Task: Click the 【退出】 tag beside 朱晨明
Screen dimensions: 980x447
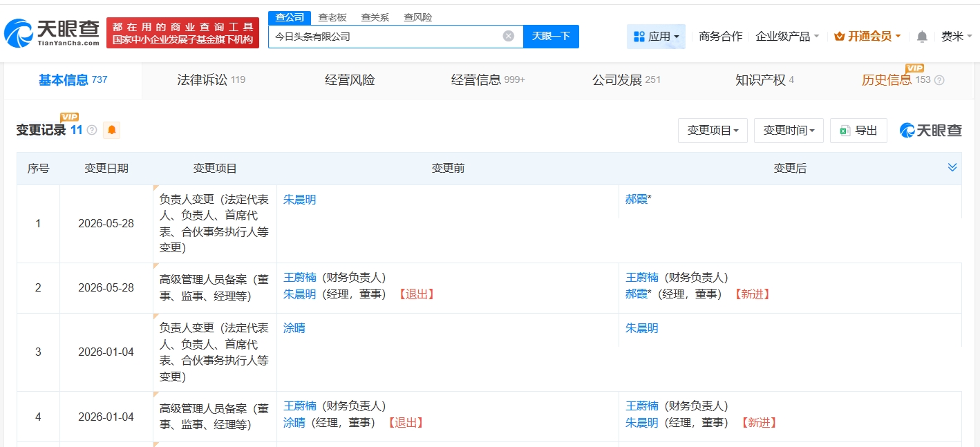Action: pos(417,294)
